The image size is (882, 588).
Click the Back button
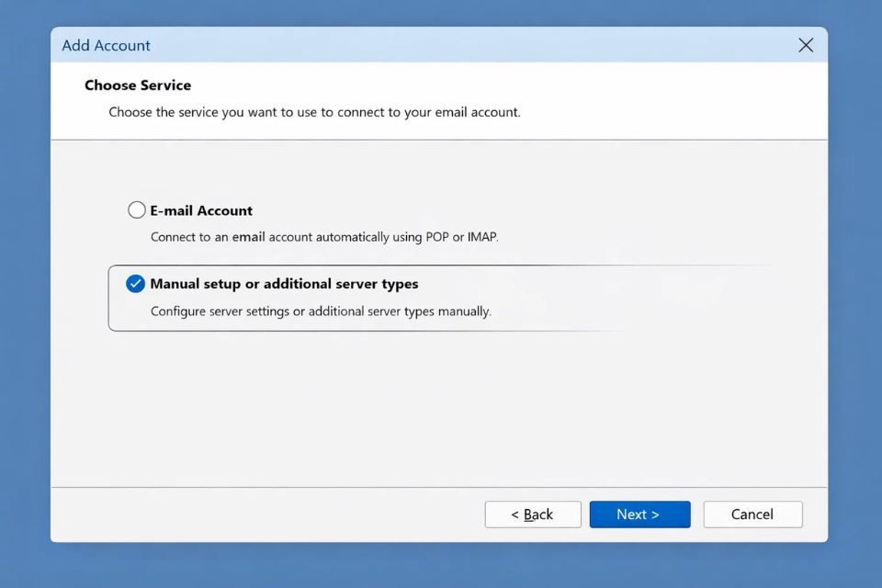point(532,514)
